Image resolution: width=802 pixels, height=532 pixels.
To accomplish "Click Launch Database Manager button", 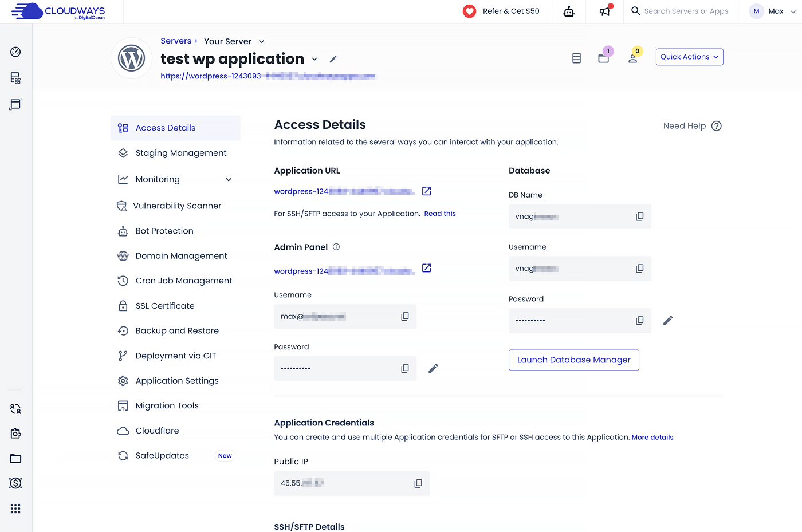I will (x=574, y=360).
